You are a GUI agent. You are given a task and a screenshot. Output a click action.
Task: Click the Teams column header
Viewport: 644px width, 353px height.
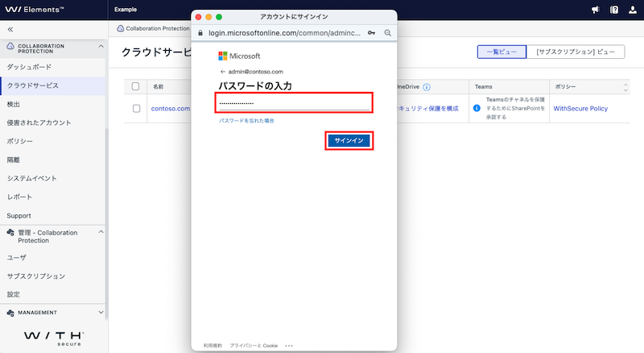(x=484, y=87)
